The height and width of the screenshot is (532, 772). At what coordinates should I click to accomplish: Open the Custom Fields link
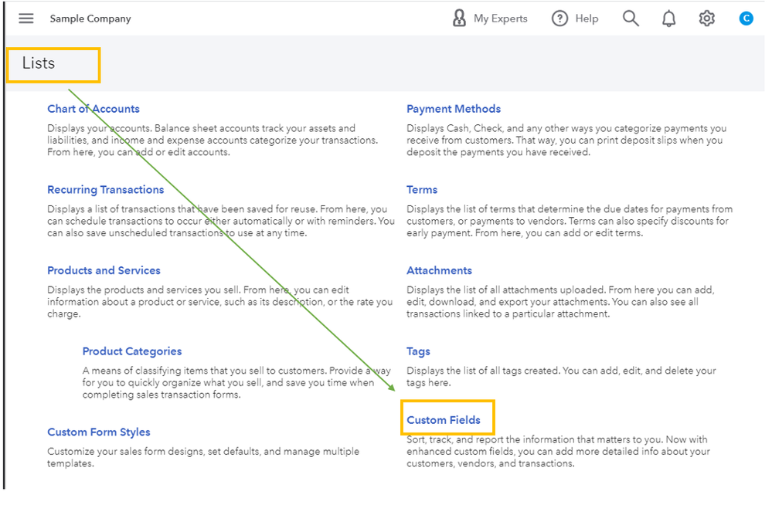pos(444,420)
